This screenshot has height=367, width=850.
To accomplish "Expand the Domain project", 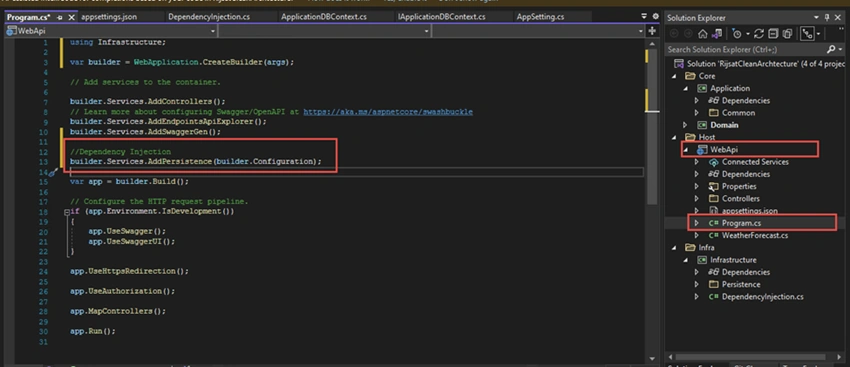I will click(x=686, y=125).
